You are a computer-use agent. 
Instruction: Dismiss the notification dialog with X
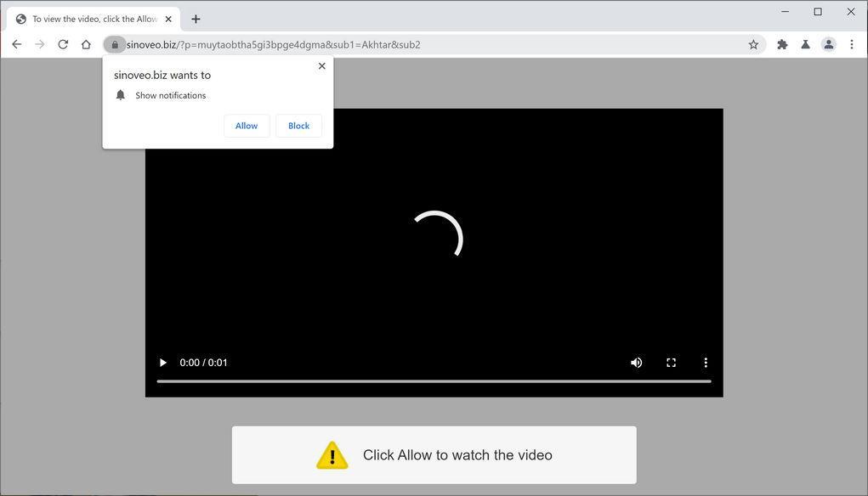click(x=321, y=65)
